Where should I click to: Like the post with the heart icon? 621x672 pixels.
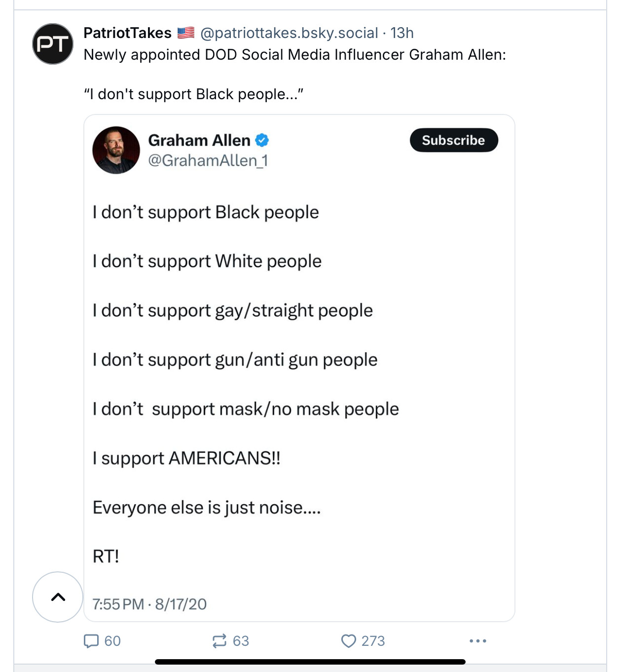(348, 641)
